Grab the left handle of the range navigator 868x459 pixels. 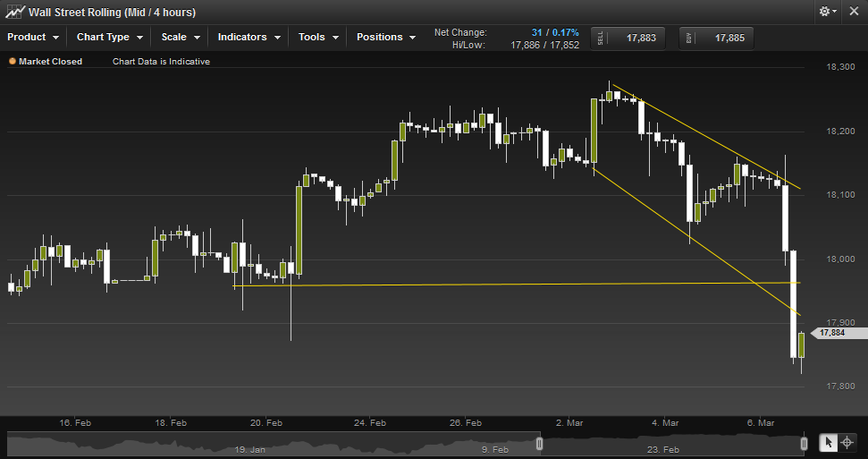[x=539, y=443]
